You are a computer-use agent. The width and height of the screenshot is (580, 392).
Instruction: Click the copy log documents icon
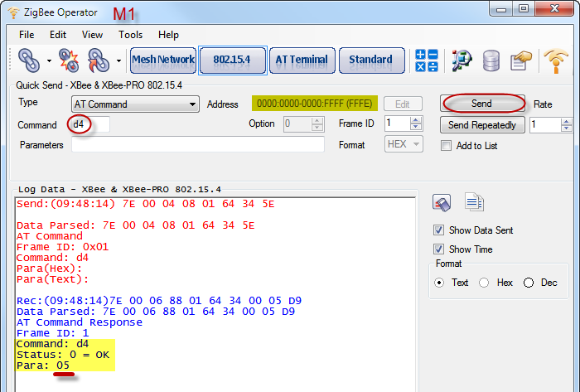(474, 202)
